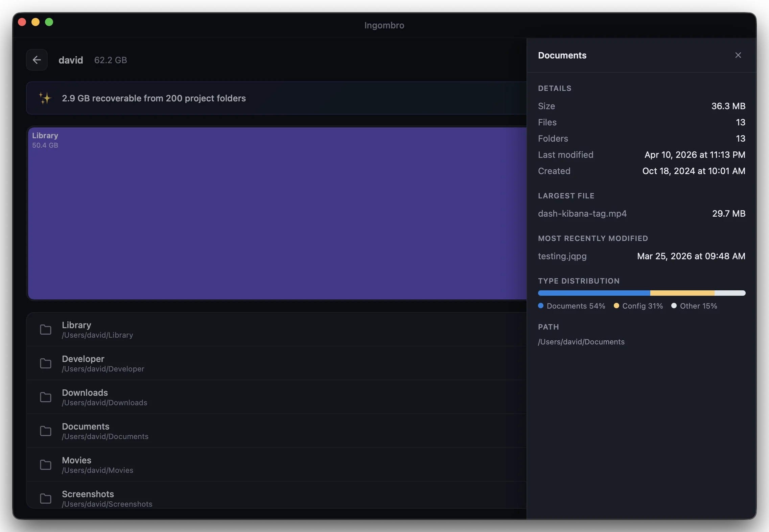769x532 pixels.
Task: Click the dash-kibana-tag.mp4 largest file name
Action: point(582,214)
